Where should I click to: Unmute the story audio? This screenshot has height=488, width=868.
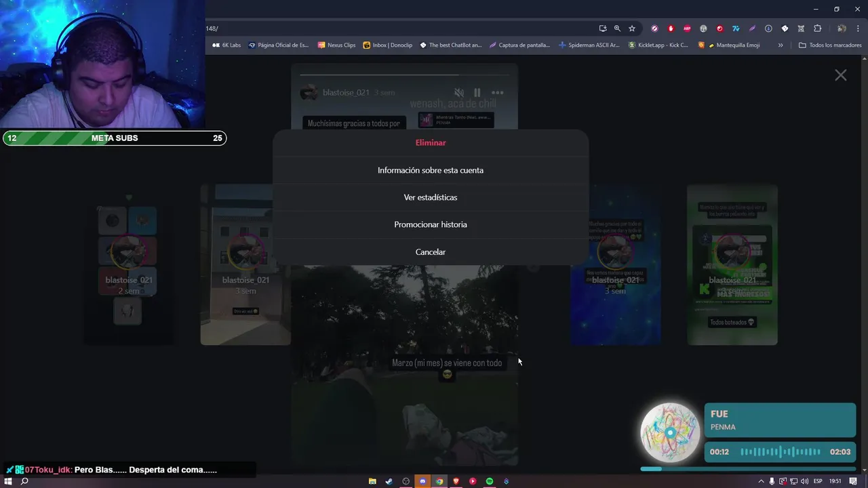[x=459, y=92]
